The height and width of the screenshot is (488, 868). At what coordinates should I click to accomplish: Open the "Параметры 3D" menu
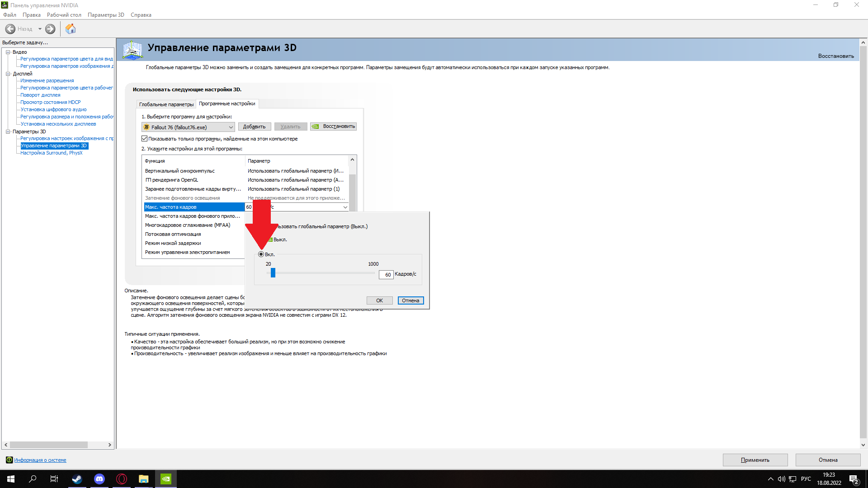point(106,15)
